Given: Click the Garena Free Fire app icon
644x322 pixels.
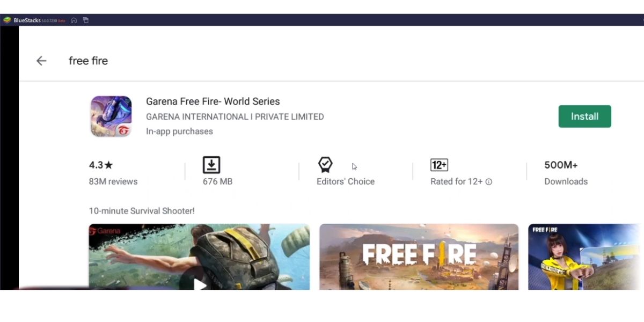Looking at the screenshot, I should point(111,116).
